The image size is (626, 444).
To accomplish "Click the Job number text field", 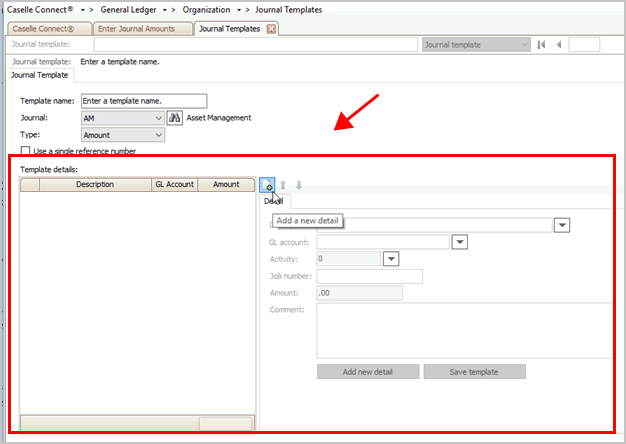I will pyautogui.click(x=369, y=276).
